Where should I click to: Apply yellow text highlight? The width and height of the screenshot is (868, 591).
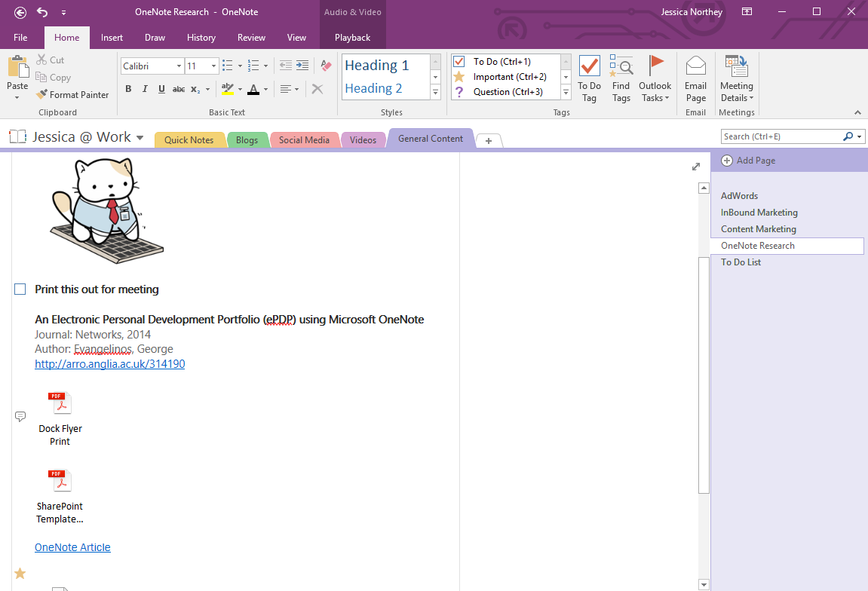click(x=228, y=89)
